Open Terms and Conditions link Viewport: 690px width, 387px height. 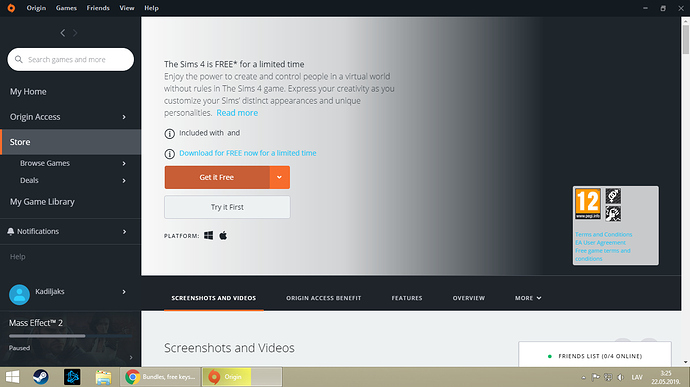(604, 234)
